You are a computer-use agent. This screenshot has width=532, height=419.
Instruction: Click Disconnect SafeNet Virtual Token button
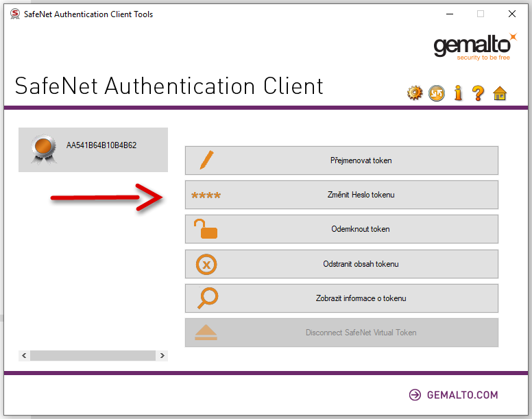[x=341, y=333]
